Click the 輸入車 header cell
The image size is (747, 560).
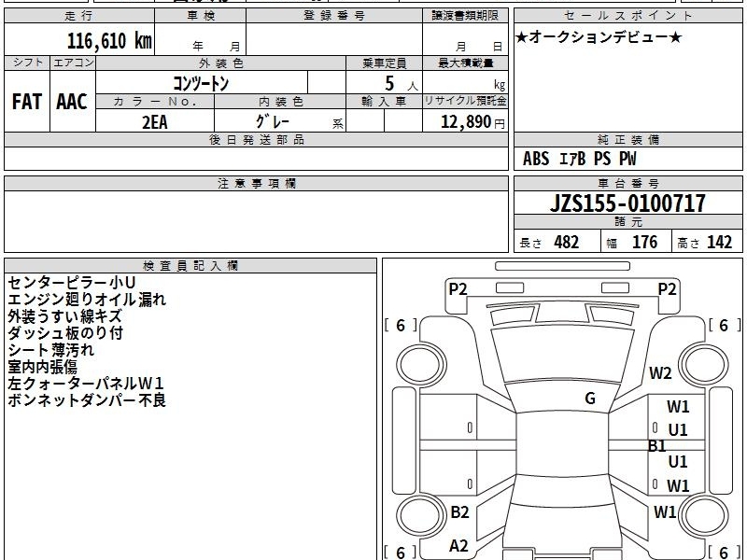click(384, 102)
